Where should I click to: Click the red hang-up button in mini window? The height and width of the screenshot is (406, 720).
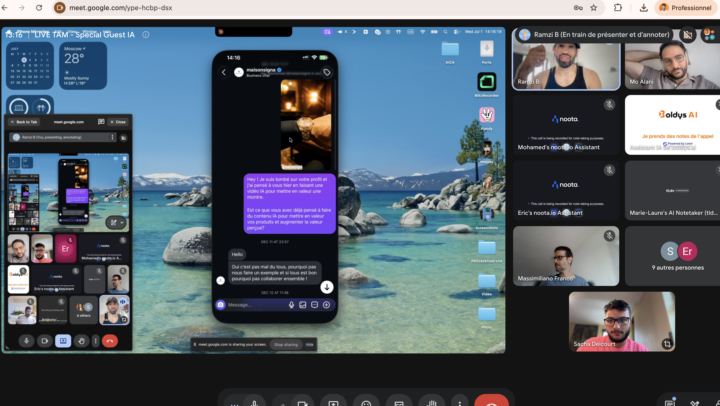[x=110, y=341]
